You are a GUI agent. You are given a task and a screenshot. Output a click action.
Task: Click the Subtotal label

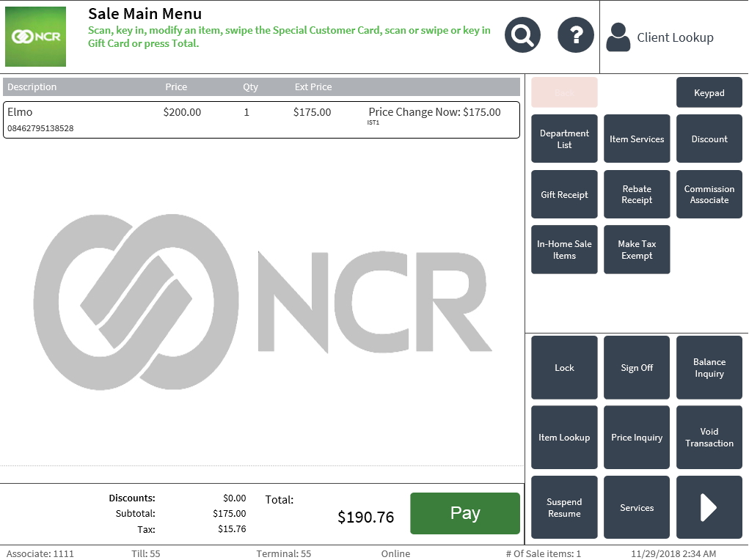[135, 513]
